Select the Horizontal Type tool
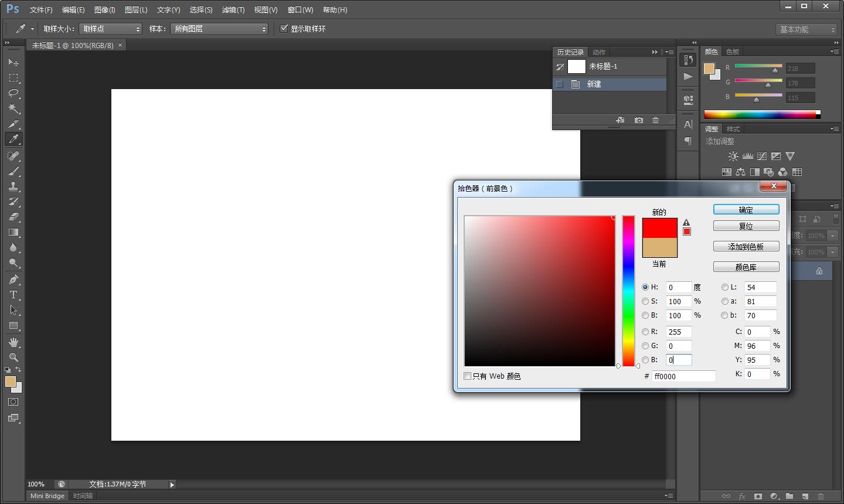 point(13,295)
